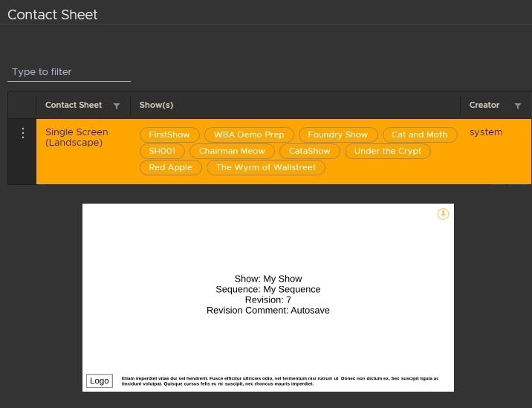Select the Single Screen (Landscape) contact sheet
The image size is (532, 408).
tap(77, 137)
